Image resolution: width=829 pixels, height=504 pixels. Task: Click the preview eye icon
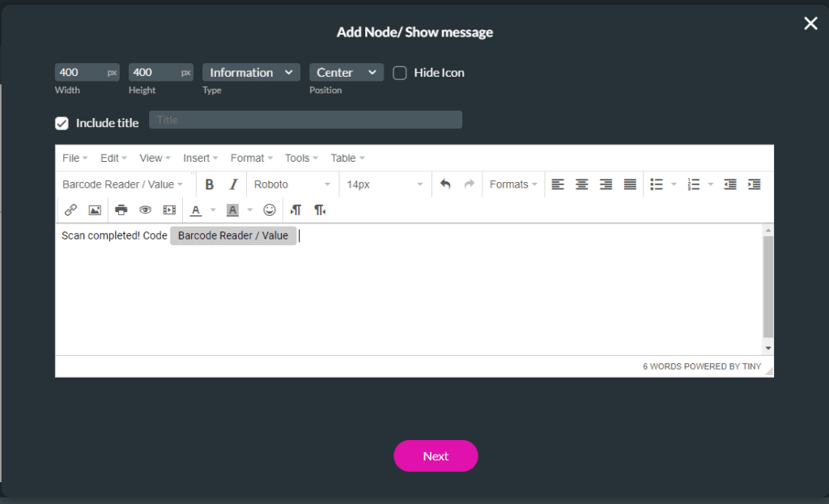(x=145, y=210)
